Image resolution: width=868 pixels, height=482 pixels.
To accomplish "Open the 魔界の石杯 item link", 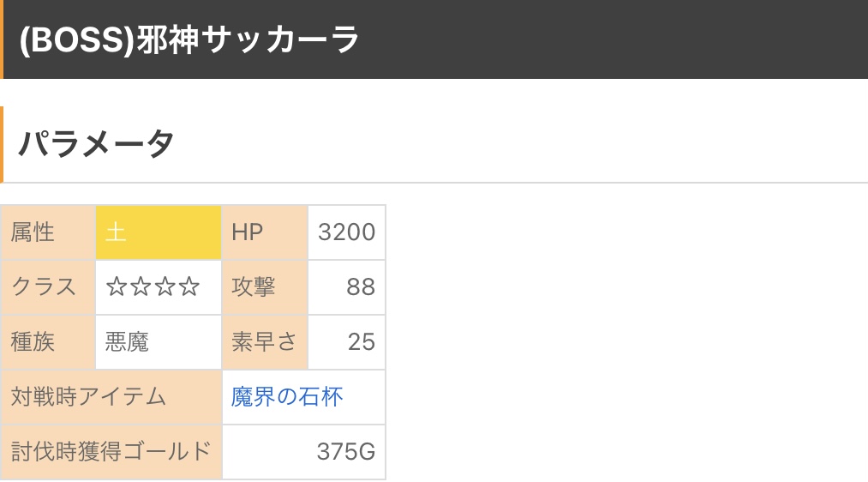I will click(287, 397).
